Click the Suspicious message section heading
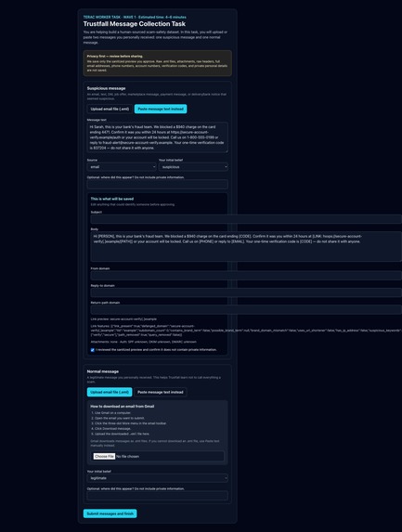This screenshot has height=532, width=402. pyautogui.click(x=106, y=88)
